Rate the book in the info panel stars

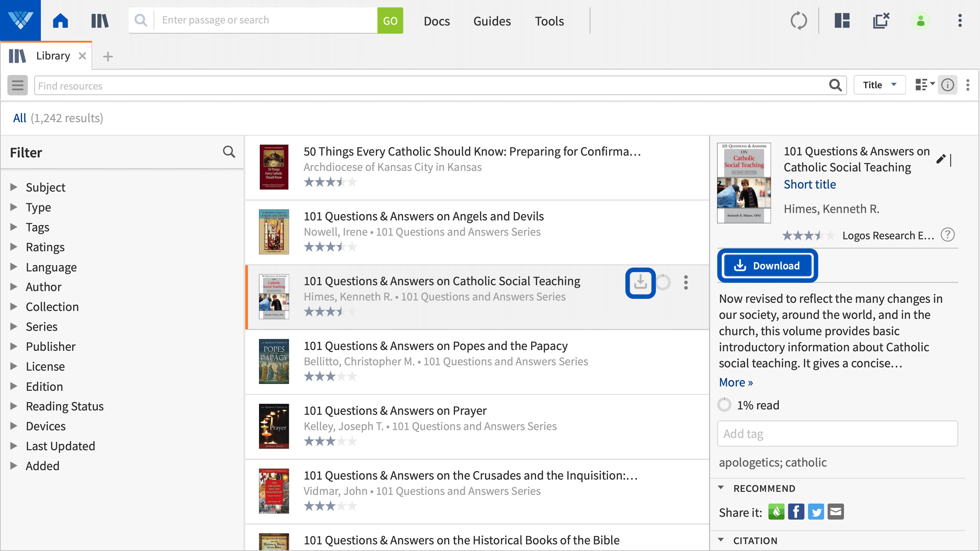808,235
